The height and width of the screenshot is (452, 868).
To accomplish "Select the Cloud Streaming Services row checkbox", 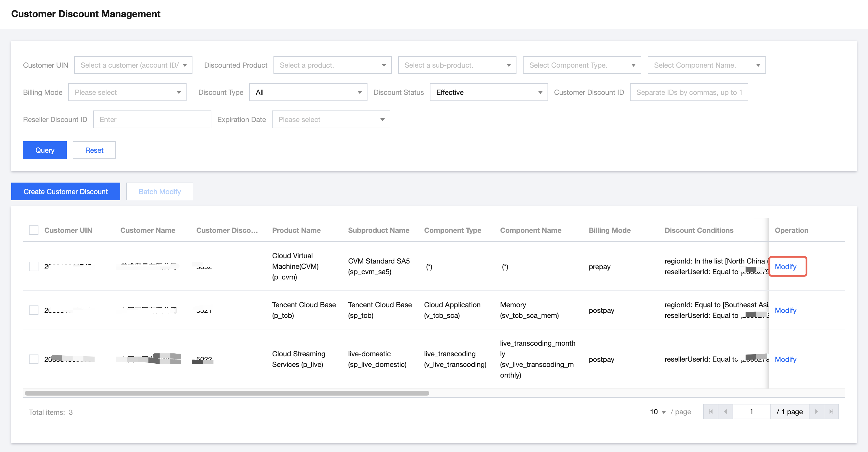I will pos(34,359).
